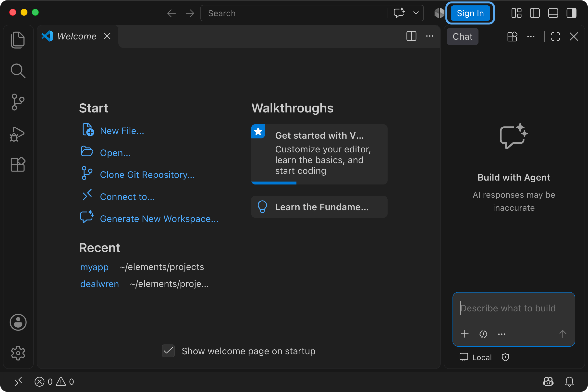Click the Chat panel extensions-style icon
The height and width of the screenshot is (392, 588).
click(512, 37)
